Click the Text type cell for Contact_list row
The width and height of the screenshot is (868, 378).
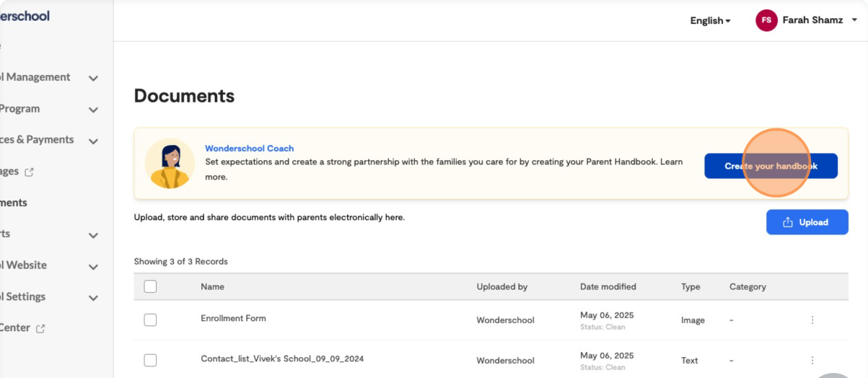coord(690,361)
